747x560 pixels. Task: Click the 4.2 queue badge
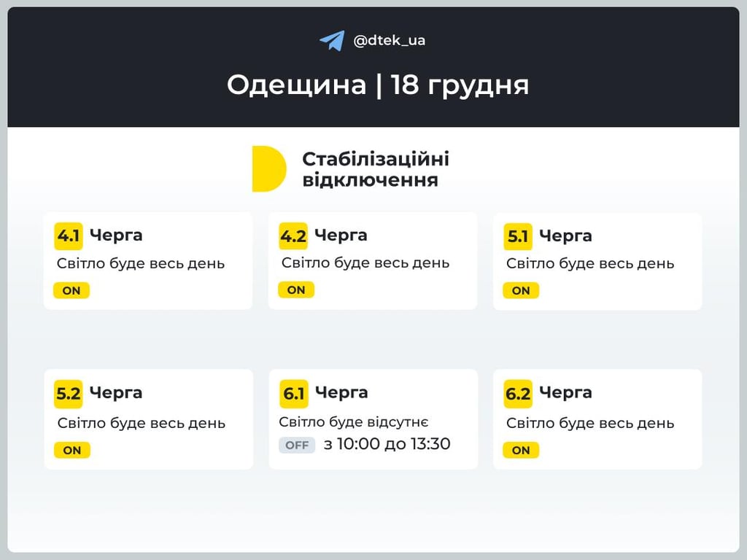pos(295,235)
